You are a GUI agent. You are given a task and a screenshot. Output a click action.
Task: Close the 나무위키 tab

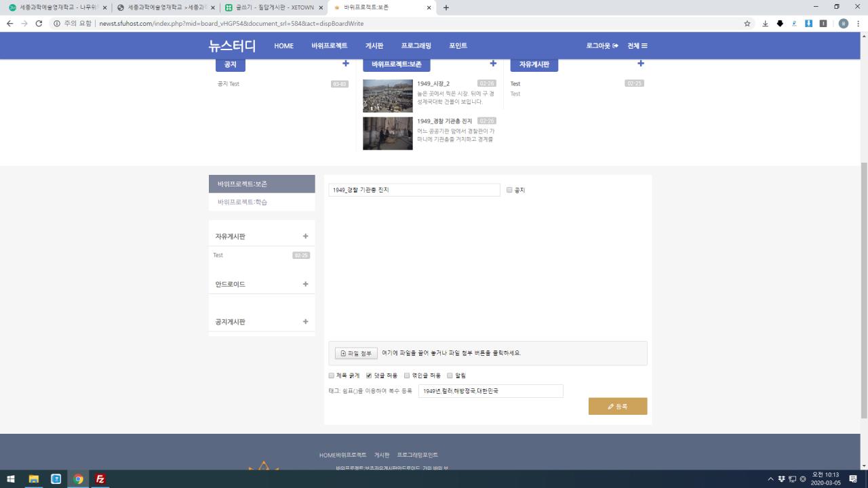pyautogui.click(x=104, y=7)
